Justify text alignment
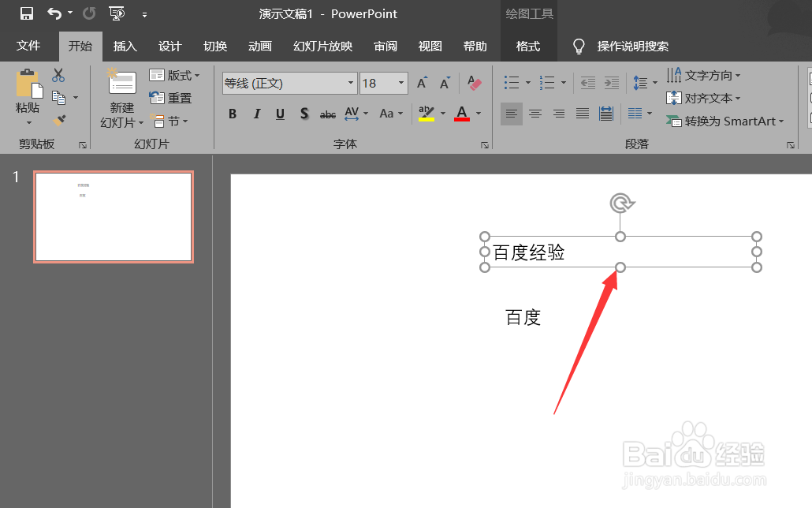Screen dimensions: 812x508 click(583, 114)
